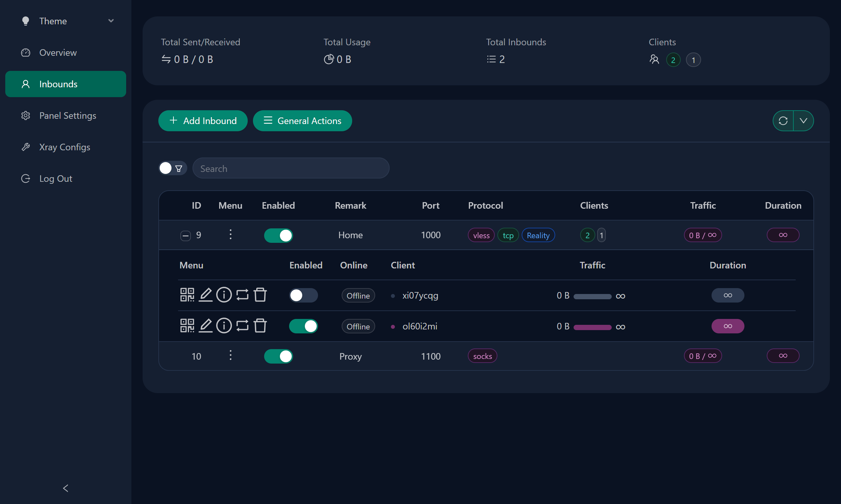The width and height of the screenshot is (841, 504).
Task: Click the refresh icon button
Action: pos(783,120)
